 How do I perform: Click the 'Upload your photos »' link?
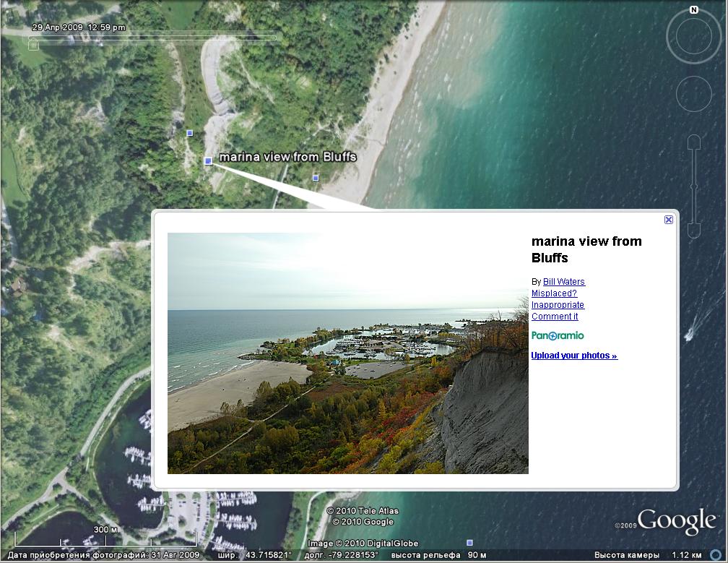pos(574,356)
